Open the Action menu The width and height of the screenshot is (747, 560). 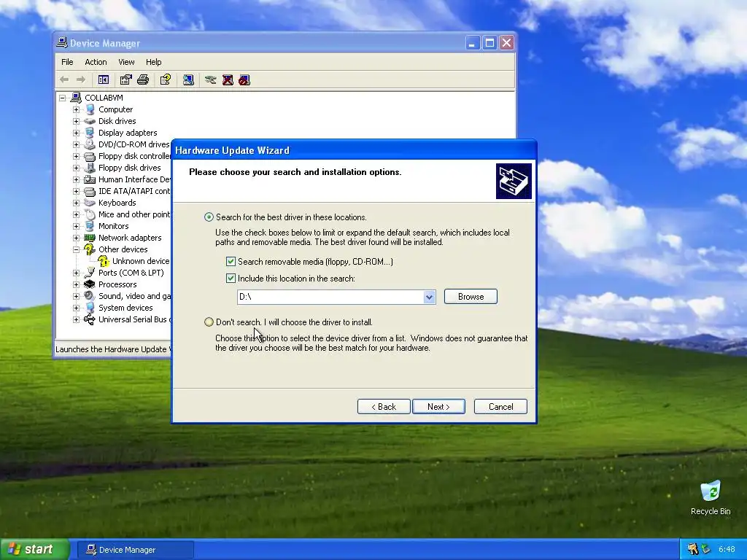click(x=96, y=62)
